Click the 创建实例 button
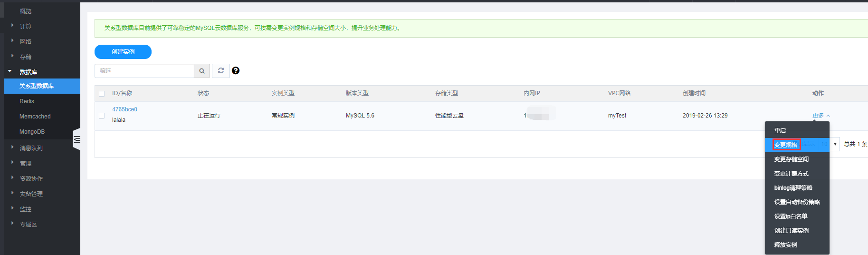Screen dimensions: 868x255 pos(123,52)
